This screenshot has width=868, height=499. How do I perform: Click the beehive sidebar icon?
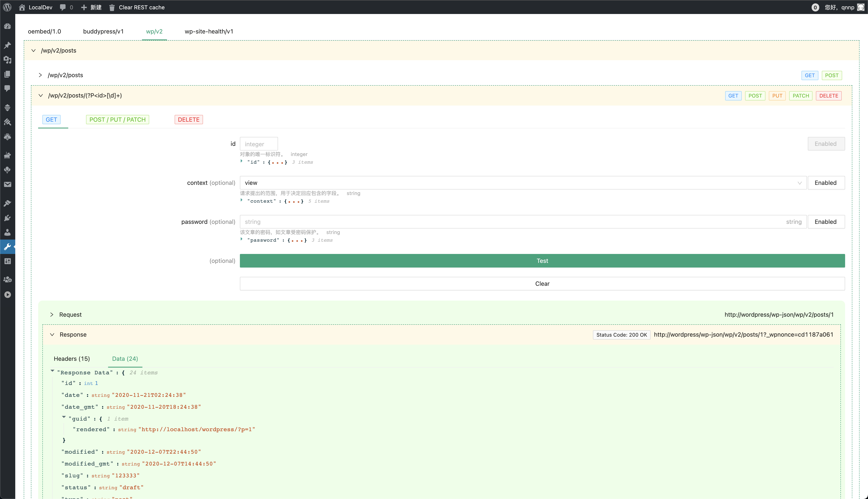(x=7, y=107)
